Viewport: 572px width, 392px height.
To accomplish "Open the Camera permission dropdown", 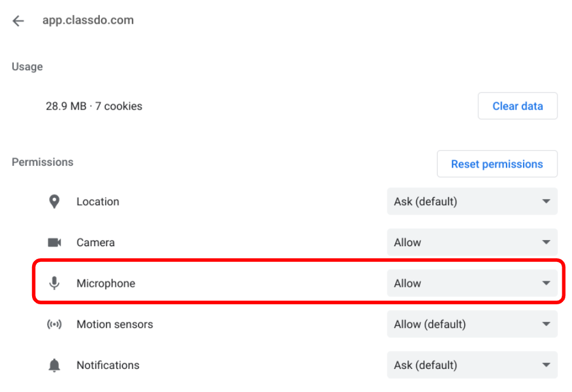I will click(x=472, y=243).
